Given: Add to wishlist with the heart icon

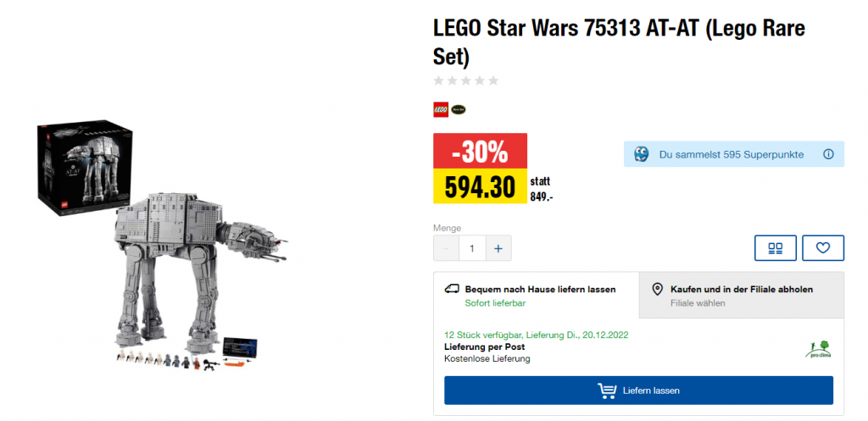Looking at the screenshot, I should point(822,248).
